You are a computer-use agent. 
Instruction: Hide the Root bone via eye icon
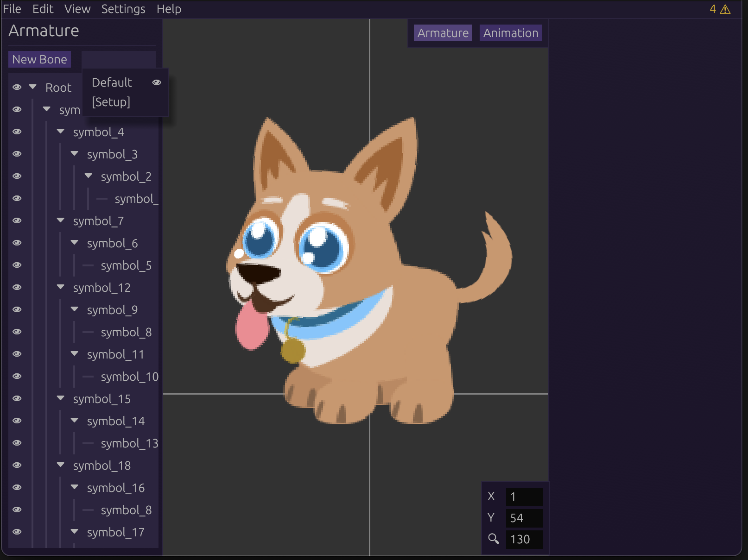click(17, 87)
